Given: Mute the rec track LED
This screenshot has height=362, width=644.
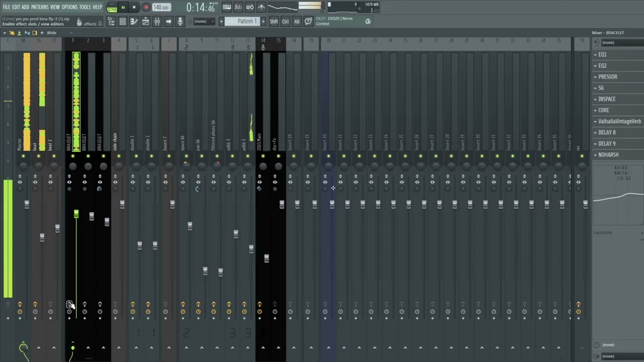Looking at the screenshot, I should tap(582, 156).
